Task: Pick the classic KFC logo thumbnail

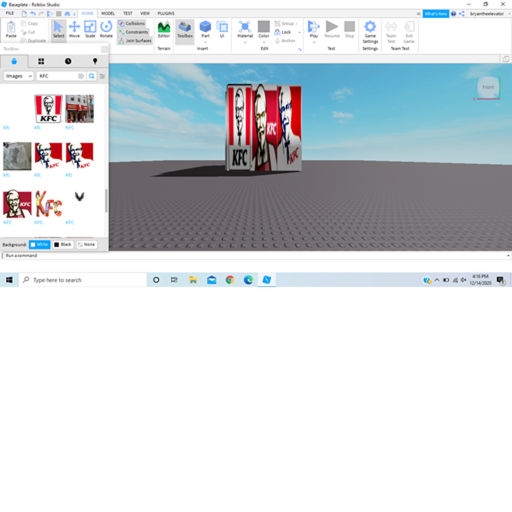Action: [49, 109]
